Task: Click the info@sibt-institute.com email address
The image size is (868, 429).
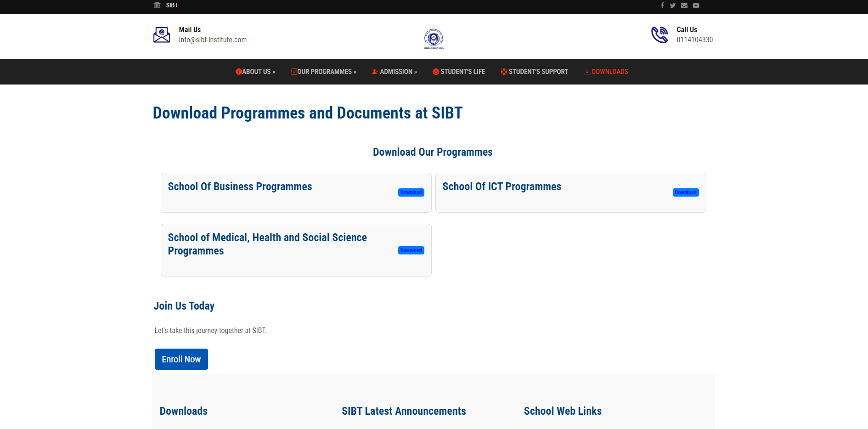Action: [x=213, y=40]
